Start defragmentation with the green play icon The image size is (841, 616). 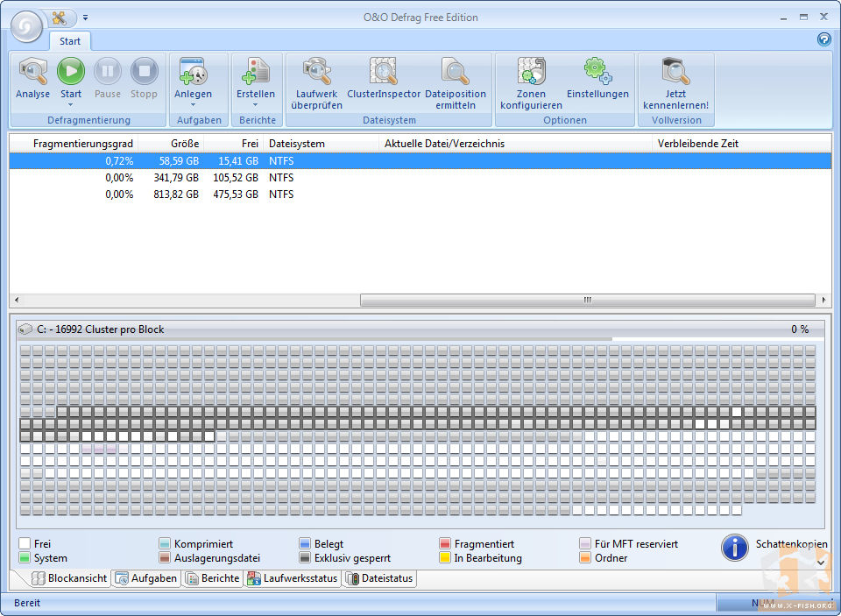pos(71,71)
